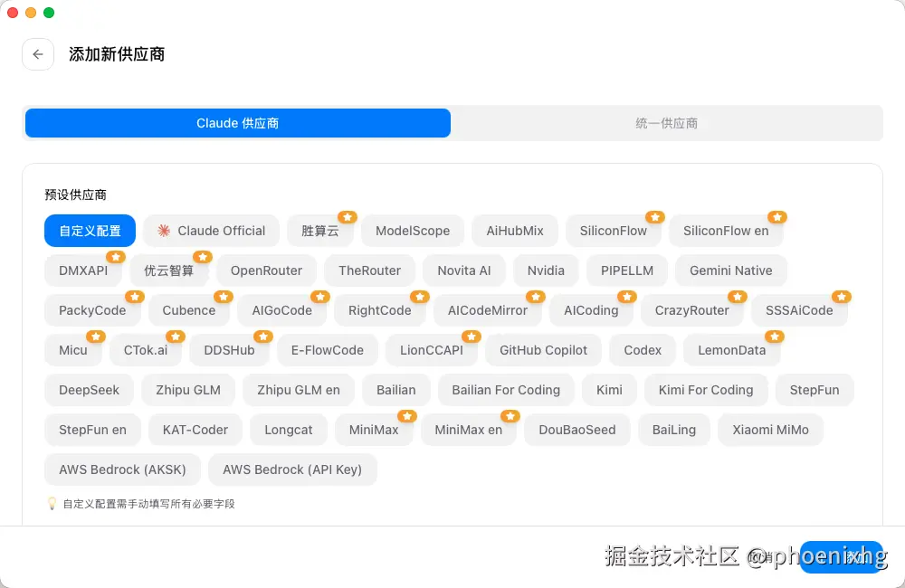This screenshot has height=588, width=905.
Task: Select Cubence provider
Action: pyautogui.click(x=189, y=310)
